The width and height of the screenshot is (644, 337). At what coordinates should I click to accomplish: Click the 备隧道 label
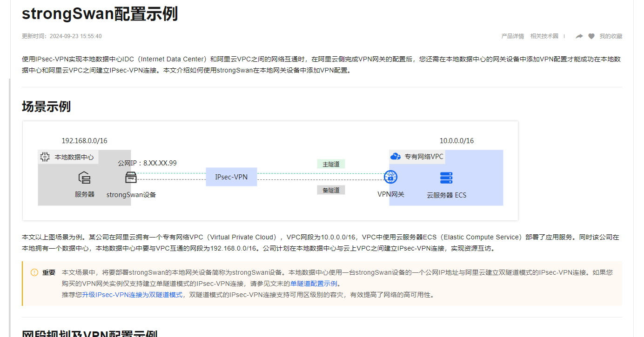331,190
